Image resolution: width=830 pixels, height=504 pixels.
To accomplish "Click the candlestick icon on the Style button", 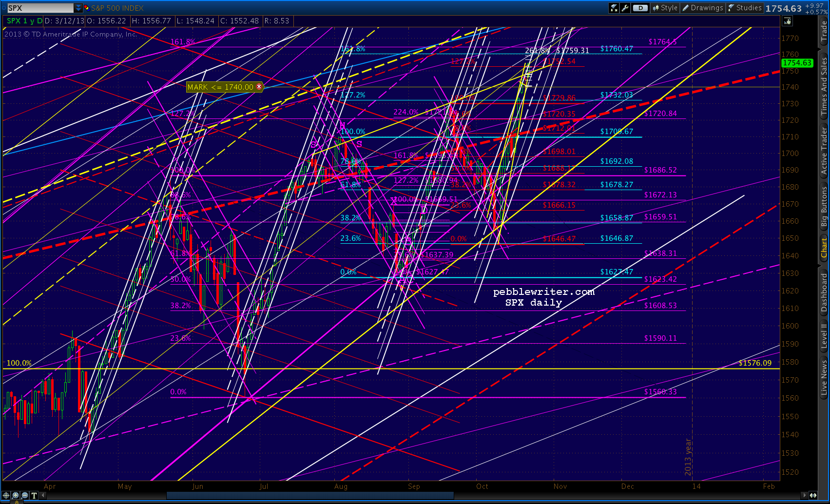I will (x=656, y=8).
